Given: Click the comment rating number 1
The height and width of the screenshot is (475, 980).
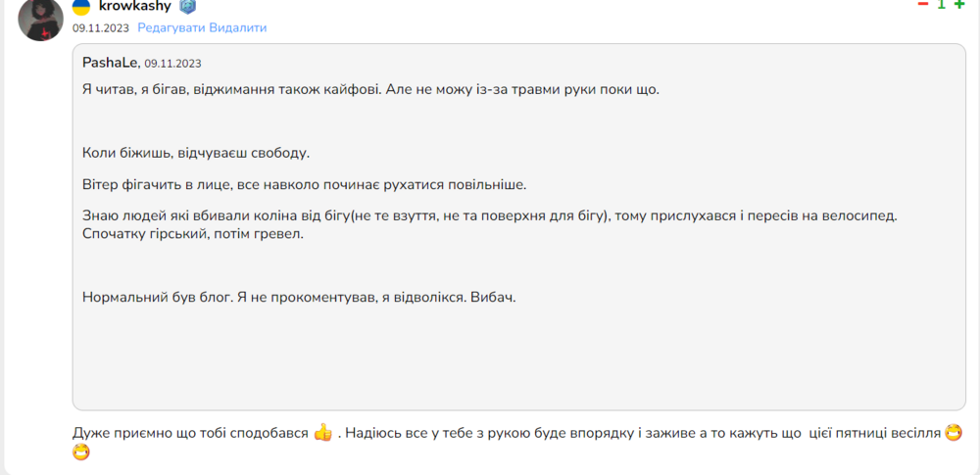Looking at the screenshot, I should coord(941,5).
